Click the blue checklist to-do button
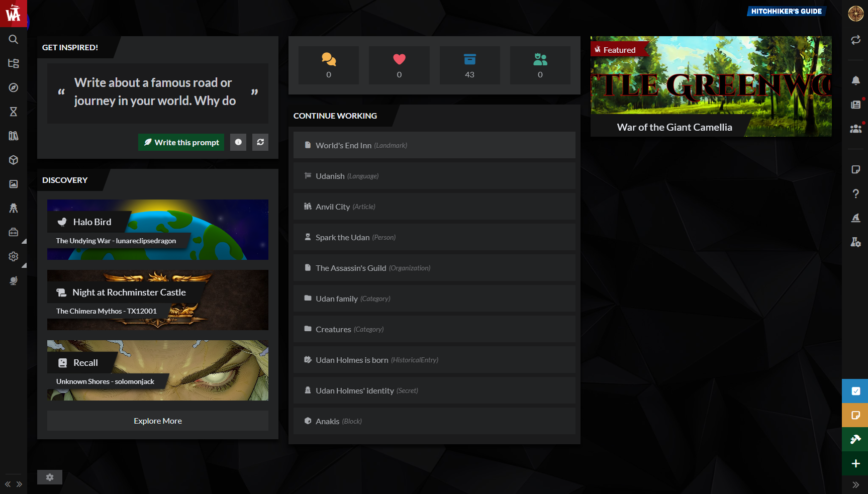 click(x=855, y=391)
